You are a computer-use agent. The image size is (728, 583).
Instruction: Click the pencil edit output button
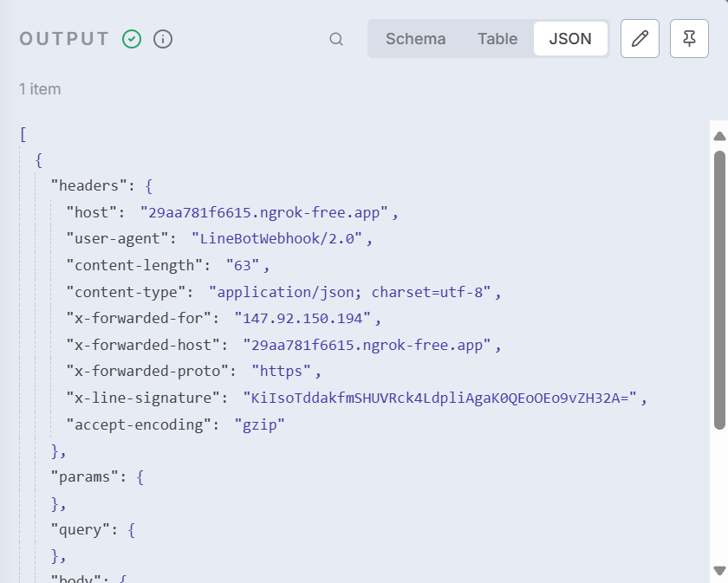click(x=640, y=39)
